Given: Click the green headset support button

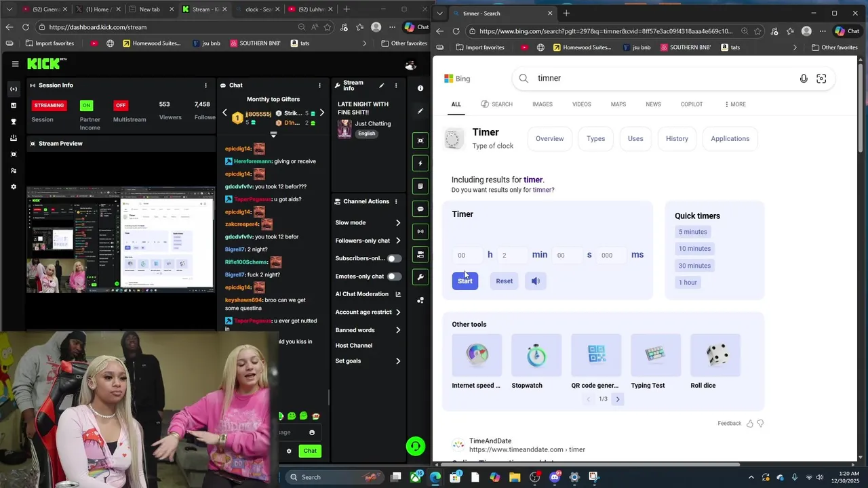Looking at the screenshot, I should 416,446.
